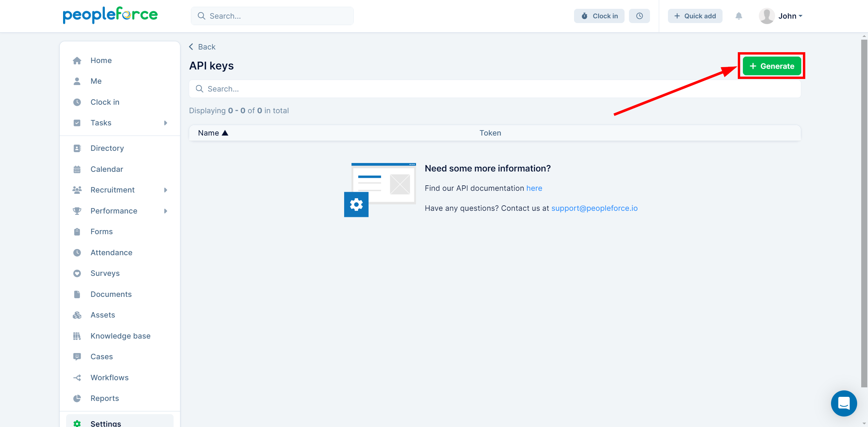Click the 'Me' sidebar label

click(x=96, y=81)
